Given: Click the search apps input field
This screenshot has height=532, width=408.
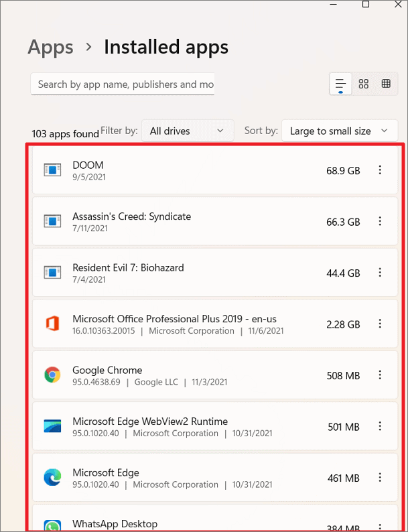Looking at the screenshot, I should click(123, 84).
